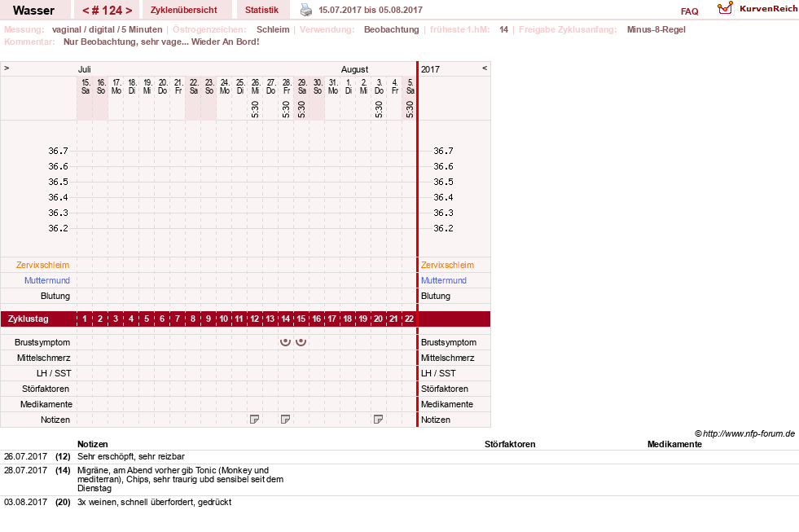This screenshot has height=532, width=799.
Task: Open the note icon on cycle day 20
Action: tap(378, 420)
